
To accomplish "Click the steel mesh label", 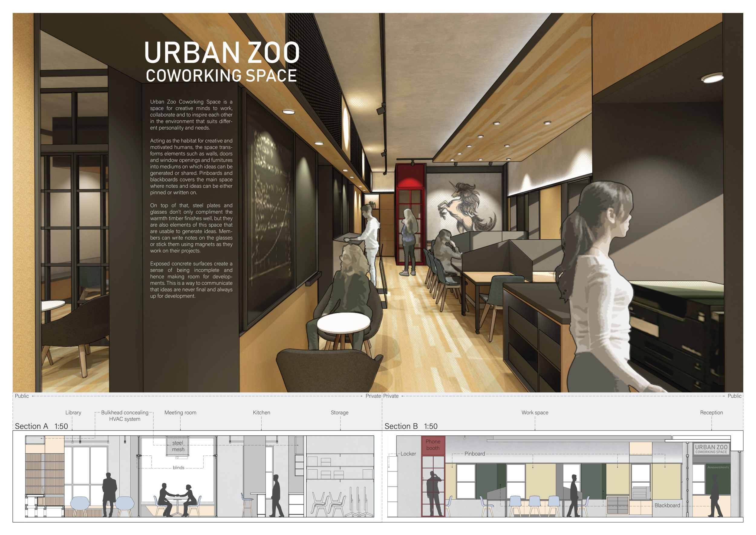I will [x=178, y=446].
